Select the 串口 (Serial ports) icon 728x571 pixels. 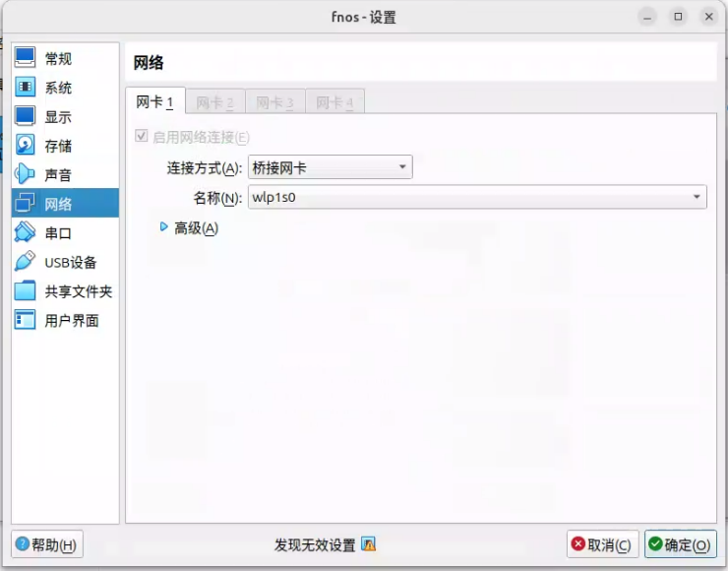(x=25, y=232)
